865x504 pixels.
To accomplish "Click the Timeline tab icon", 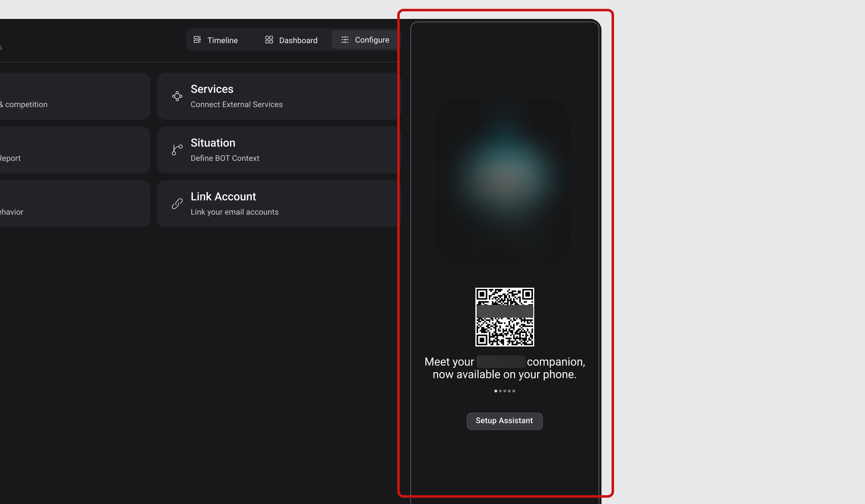I will click(x=197, y=40).
